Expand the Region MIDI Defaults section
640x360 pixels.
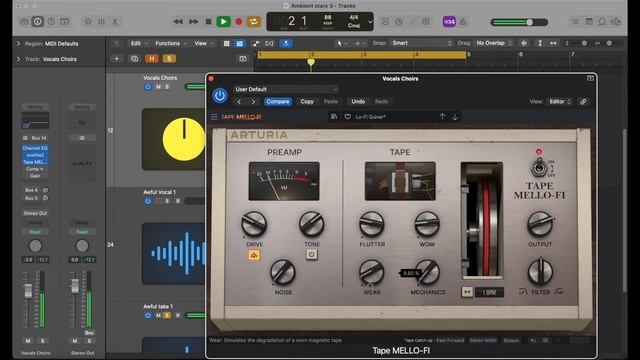pyautogui.click(x=18, y=44)
